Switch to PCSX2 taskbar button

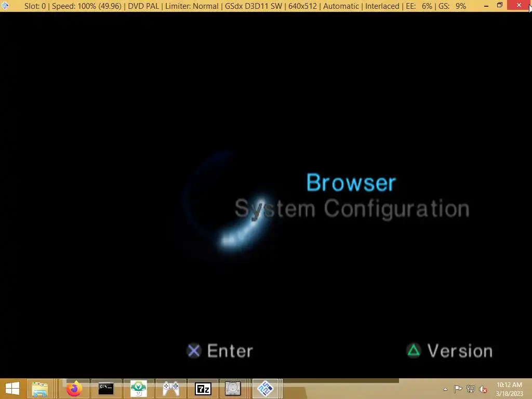[x=265, y=389]
